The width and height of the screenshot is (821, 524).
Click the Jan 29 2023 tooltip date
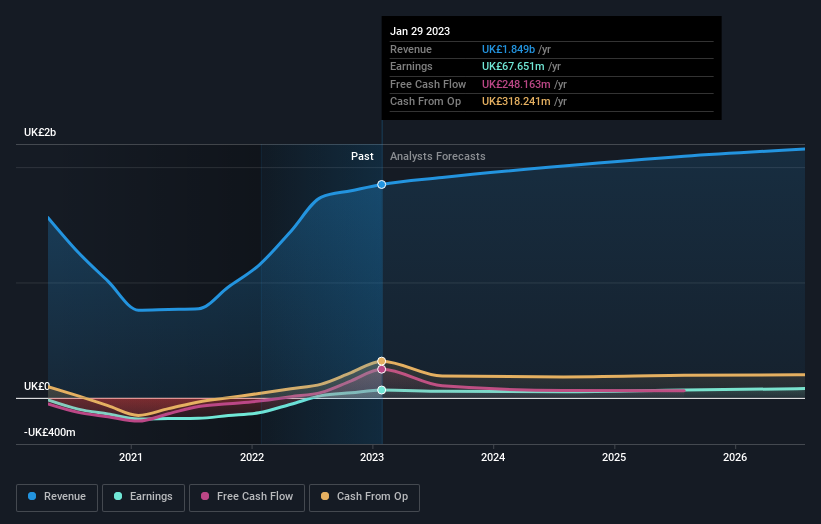point(420,31)
